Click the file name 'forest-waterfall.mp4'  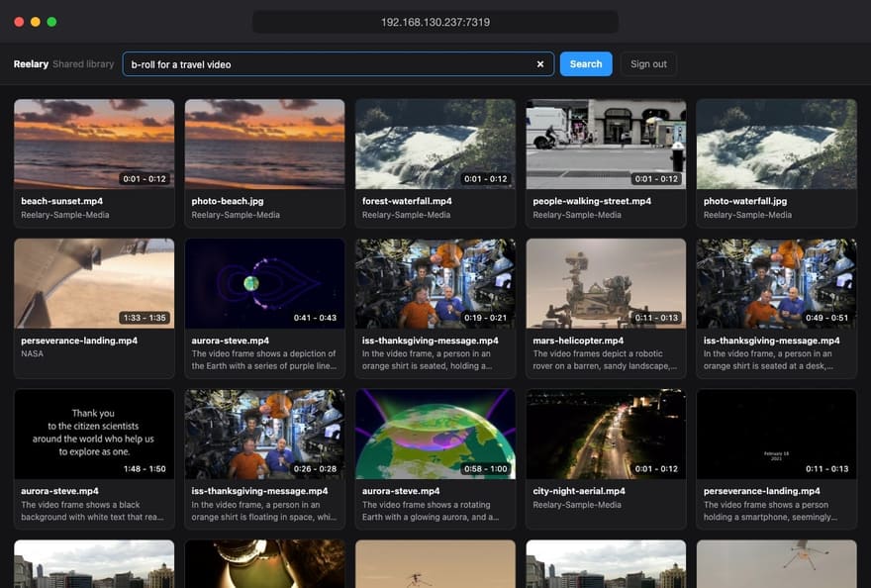[x=407, y=201]
